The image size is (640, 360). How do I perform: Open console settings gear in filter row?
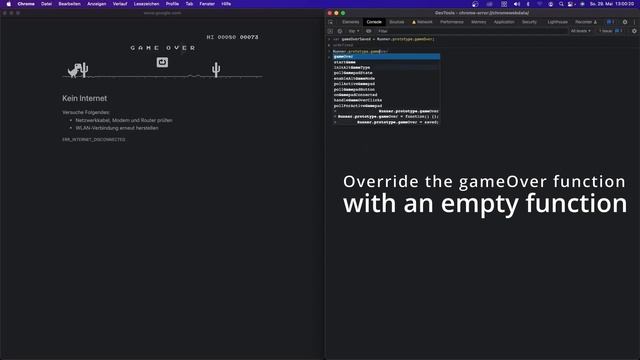(x=634, y=31)
